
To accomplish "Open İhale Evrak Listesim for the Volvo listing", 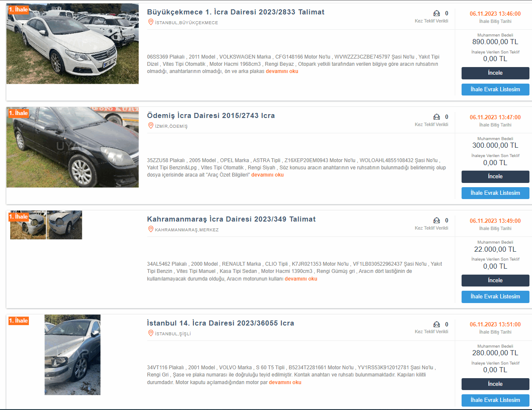I will click(x=495, y=400).
